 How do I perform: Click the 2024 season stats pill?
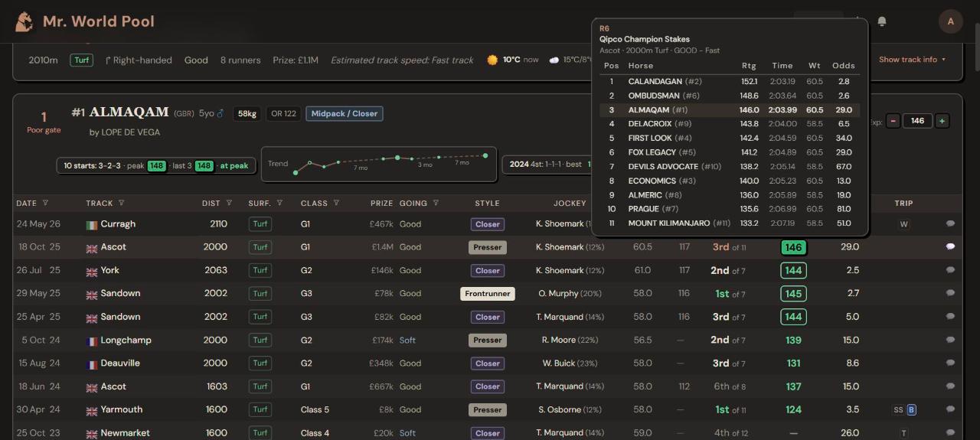tap(547, 165)
